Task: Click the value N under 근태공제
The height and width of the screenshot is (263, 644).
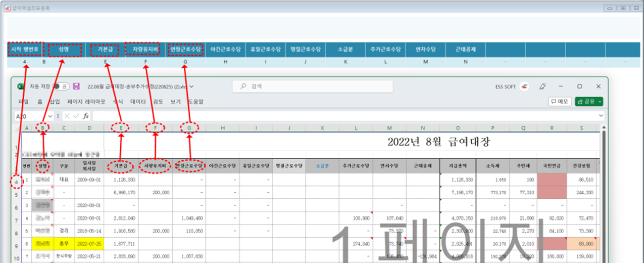Action: pyautogui.click(x=465, y=62)
